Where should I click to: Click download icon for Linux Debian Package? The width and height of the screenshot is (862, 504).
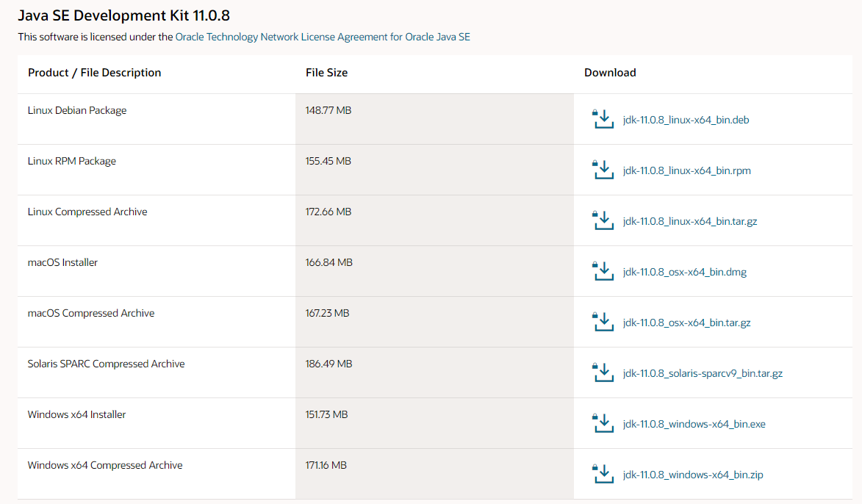[603, 119]
